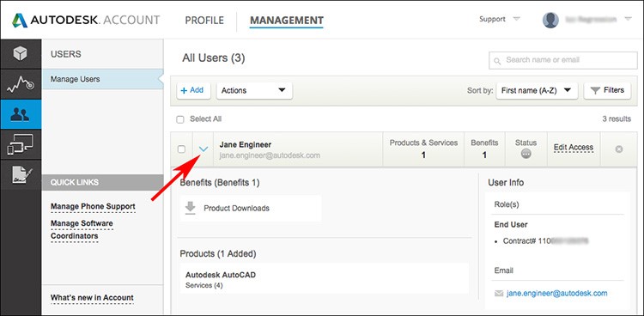Open the products cube icon in sidebar
644x316 pixels.
[x=20, y=53]
